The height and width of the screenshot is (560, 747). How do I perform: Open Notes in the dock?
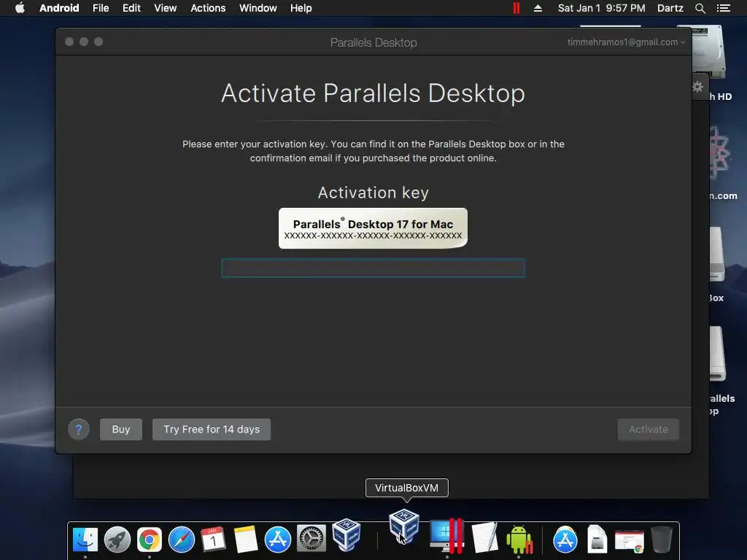tap(246, 540)
